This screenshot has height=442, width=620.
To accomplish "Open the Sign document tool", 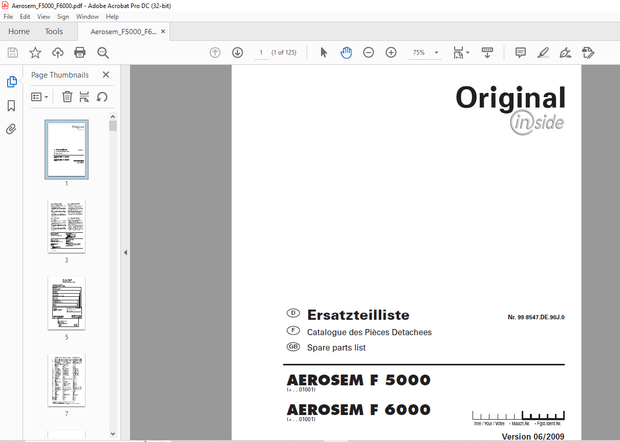I will click(x=565, y=53).
